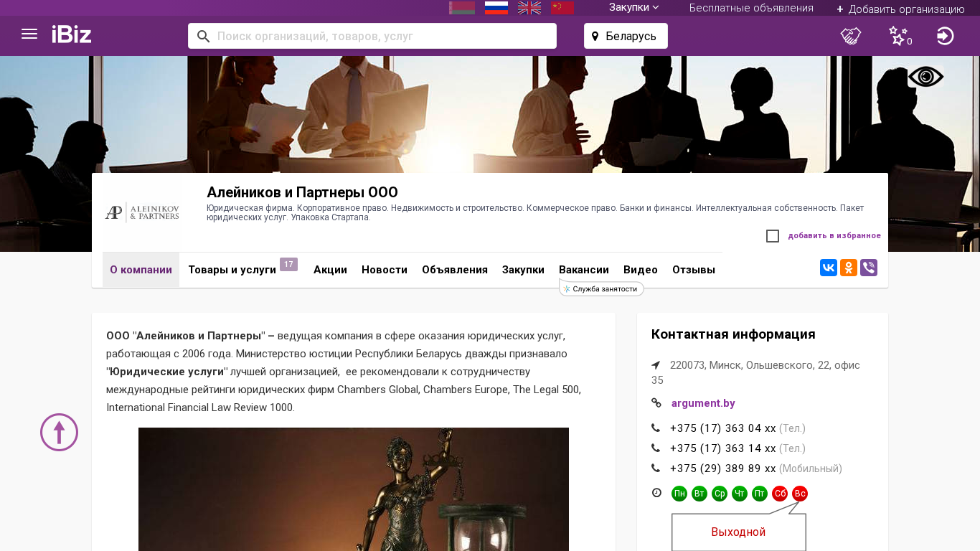Click the login arrow icon
The height and width of the screenshot is (551, 980).
click(x=946, y=36)
